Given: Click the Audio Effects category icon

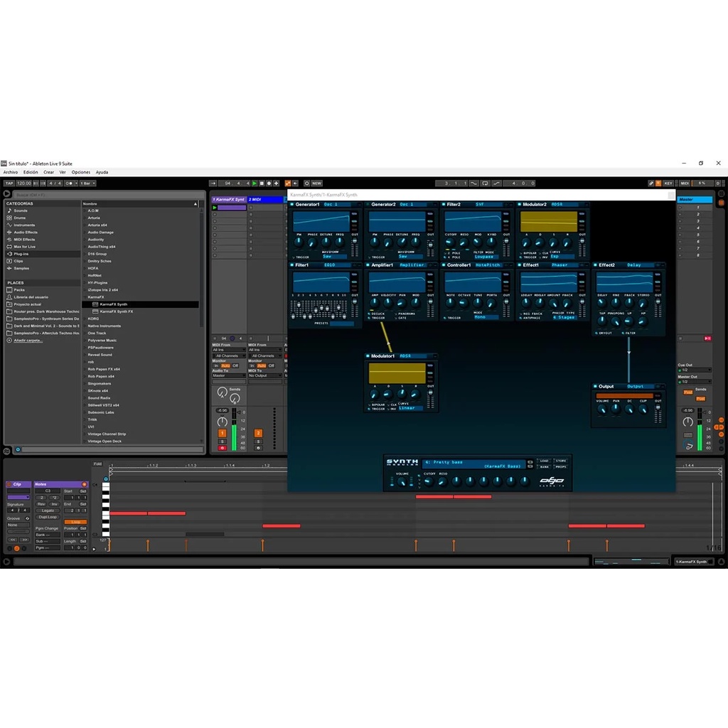Looking at the screenshot, I should tap(9, 232).
